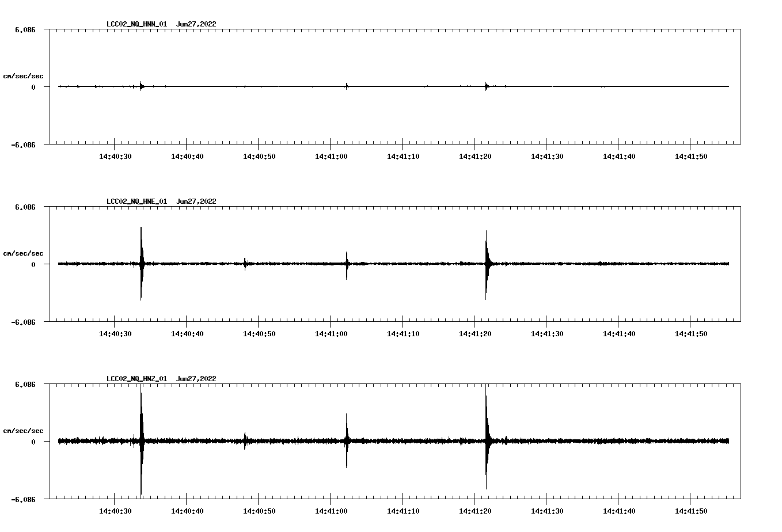The height and width of the screenshot is (532, 782).
Task: Click the HNN trace bump near 14:40:33
Action: [x=141, y=86]
